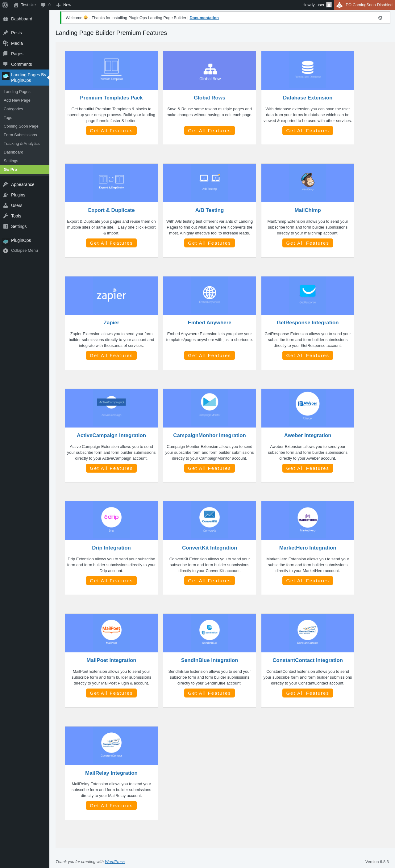Click the Tools wrench icon
Viewport: 395px width, 868px height.
point(5,216)
